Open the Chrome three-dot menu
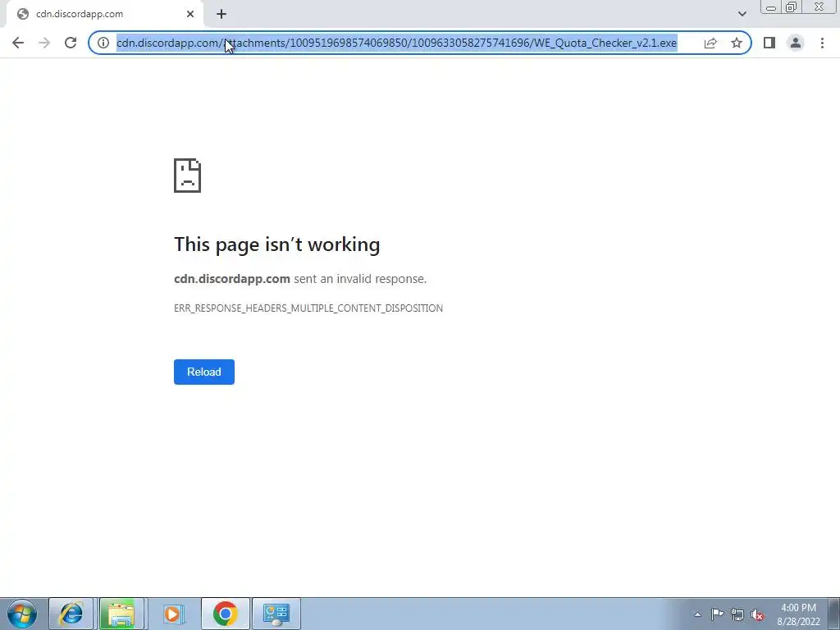Viewport: 840px width, 630px height. tap(822, 43)
